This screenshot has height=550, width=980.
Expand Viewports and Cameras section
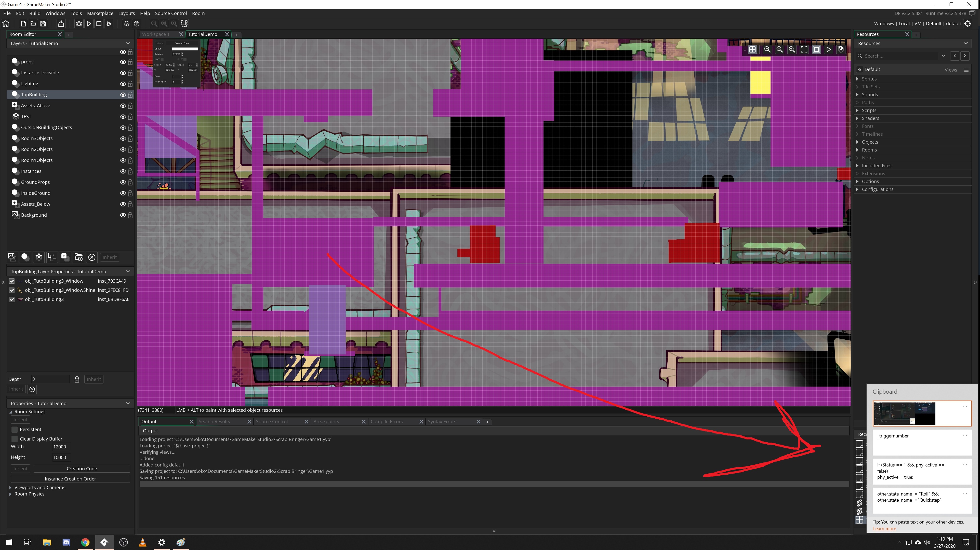(x=10, y=487)
